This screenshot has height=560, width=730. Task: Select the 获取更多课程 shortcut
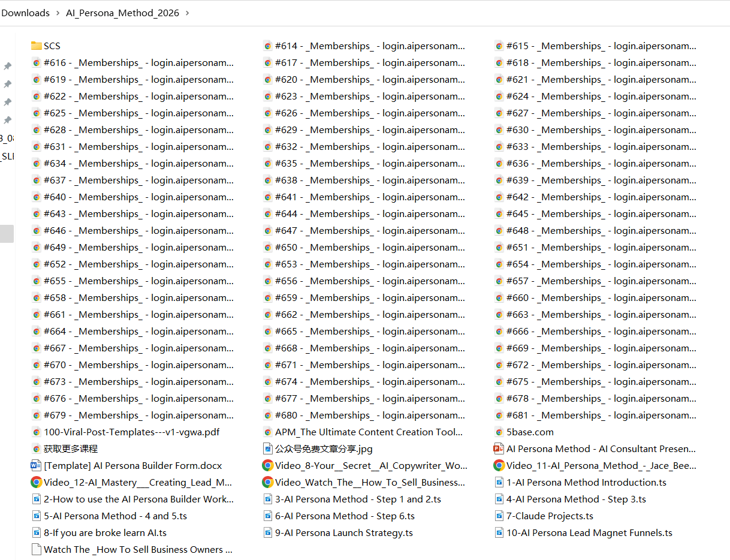[70, 448]
